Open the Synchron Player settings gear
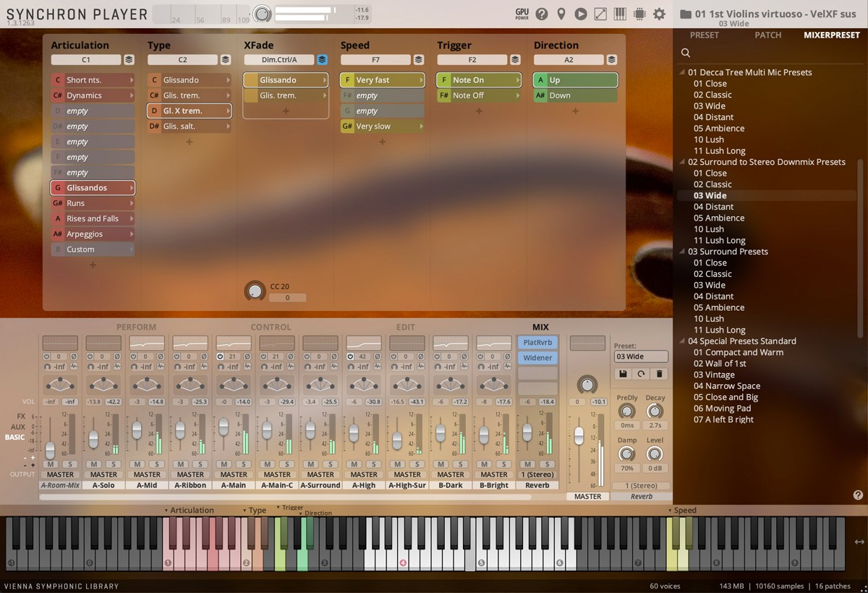This screenshot has width=868, height=593. (659, 13)
